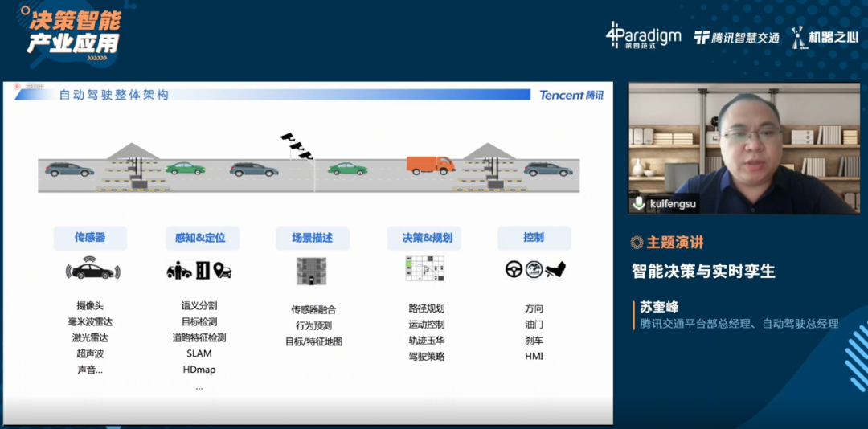Click the 刹车 list item
The height and width of the screenshot is (429, 868).
pyautogui.click(x=534, y=341)
